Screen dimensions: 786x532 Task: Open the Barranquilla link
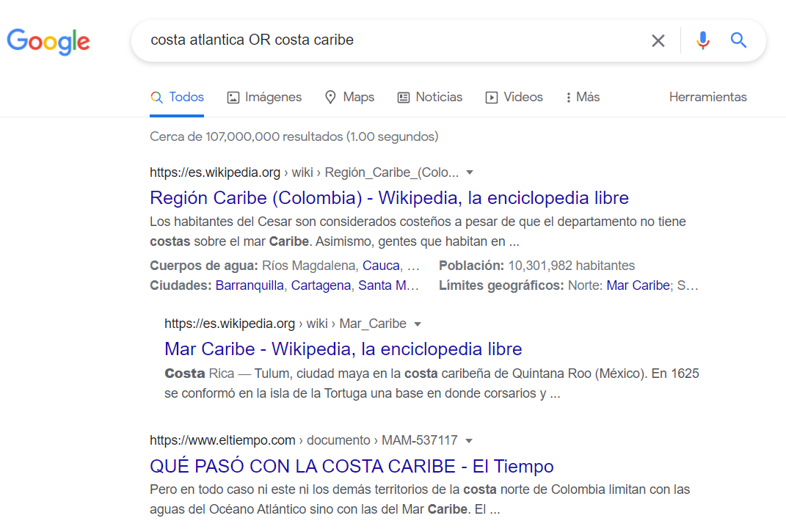click(250, 285)
